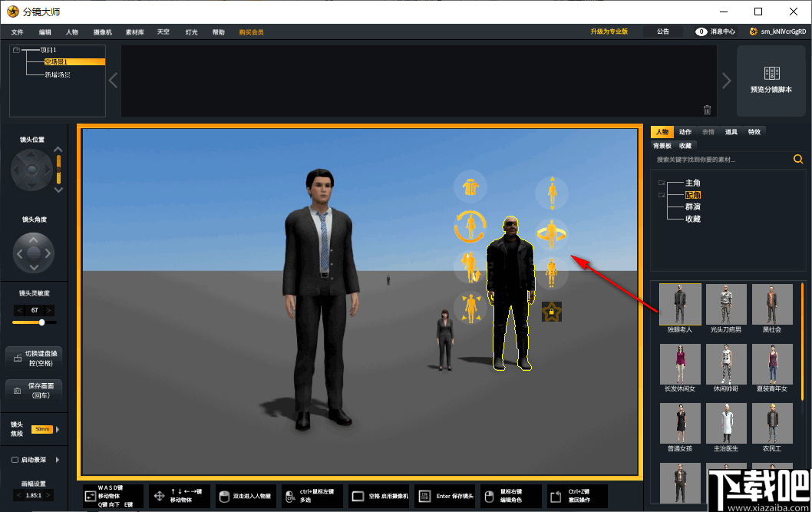This screenshot has height=512, width=812.
Task: Select the 50mm focal length value
Action: click(42, 429)
